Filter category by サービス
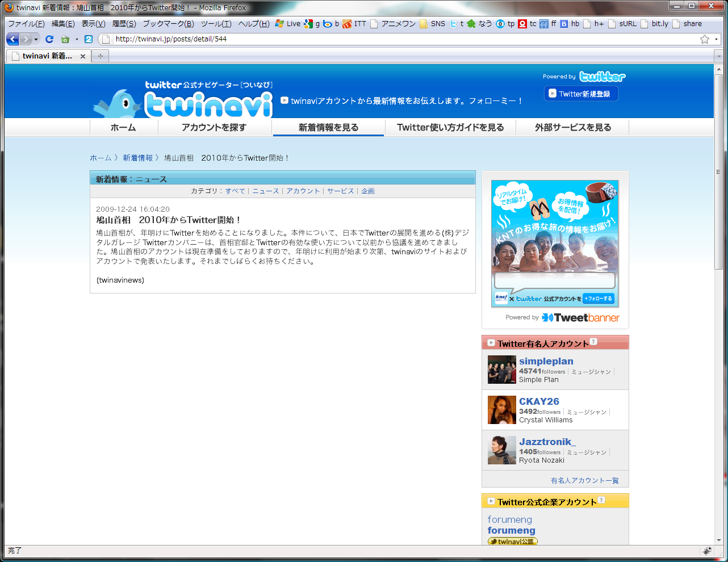Viewport: 728px width, 562px height. [341, 191]
